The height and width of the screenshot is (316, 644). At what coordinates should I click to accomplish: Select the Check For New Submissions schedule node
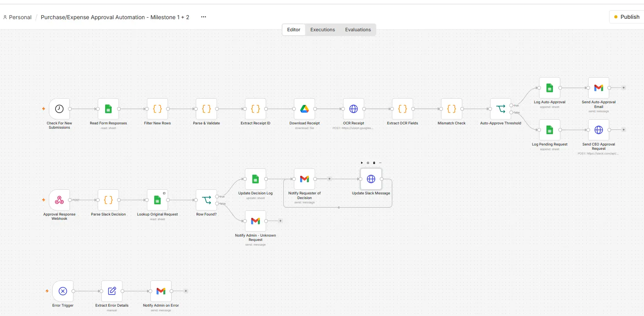tap(59, 109)
